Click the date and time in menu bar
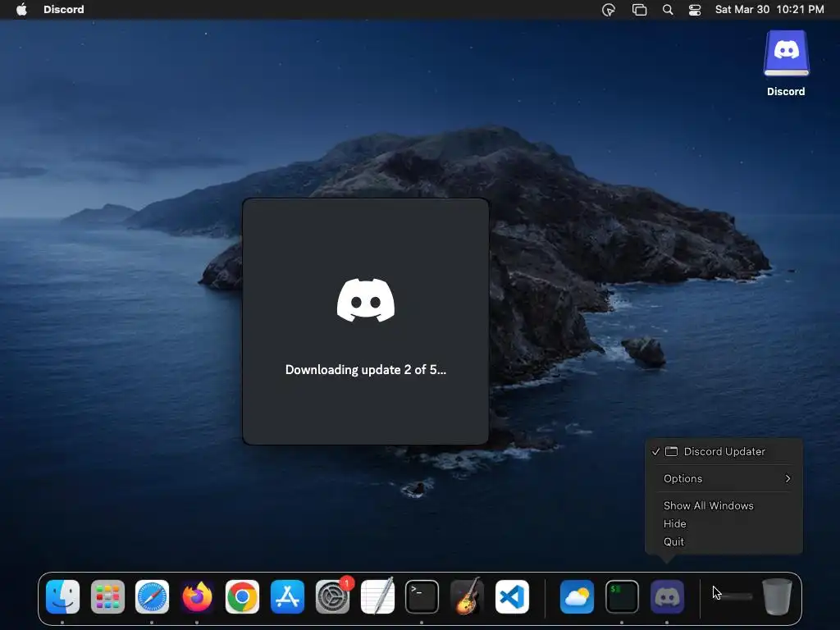The height and width of the screenshot is (630, 840). coord(769,10)
